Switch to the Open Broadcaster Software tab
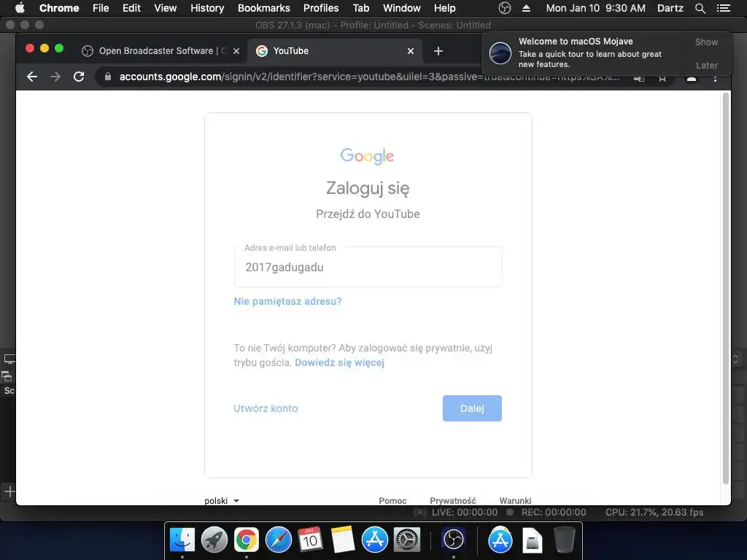747x560 pixels. 160,51
